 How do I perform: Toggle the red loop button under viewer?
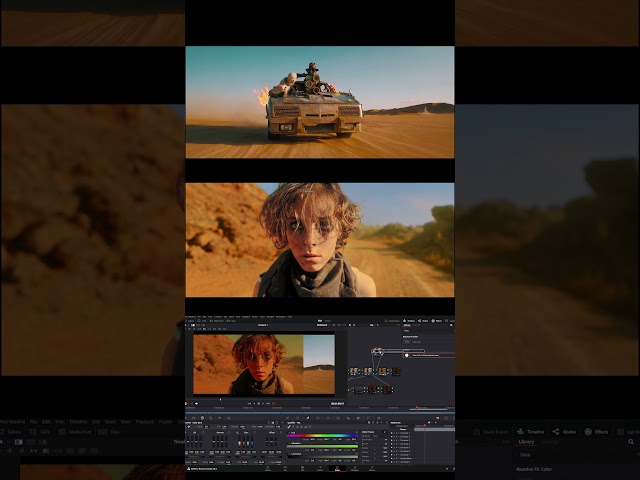pos(273,404)
